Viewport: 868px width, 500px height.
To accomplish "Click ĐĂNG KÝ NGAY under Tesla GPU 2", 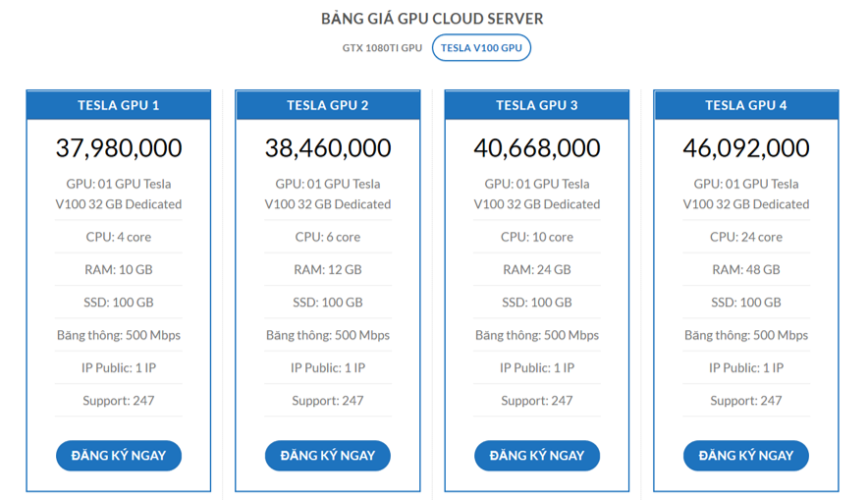I will [x=328, y=455].
